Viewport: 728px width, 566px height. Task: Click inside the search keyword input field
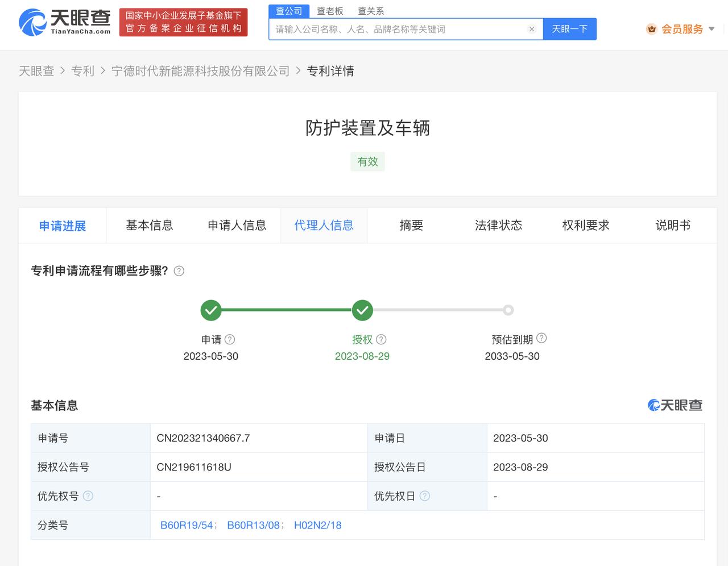[398, 29]
